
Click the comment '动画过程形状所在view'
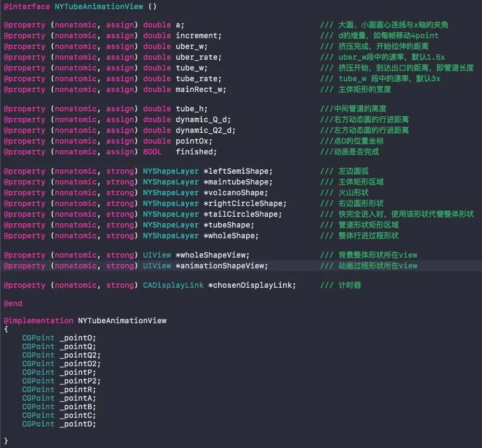coord(378,266)
